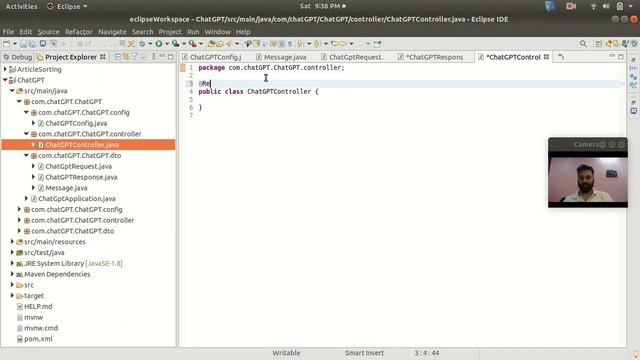Select ChatGptRequest.java in the tree
Screen dimensions: 640x360
78,166
